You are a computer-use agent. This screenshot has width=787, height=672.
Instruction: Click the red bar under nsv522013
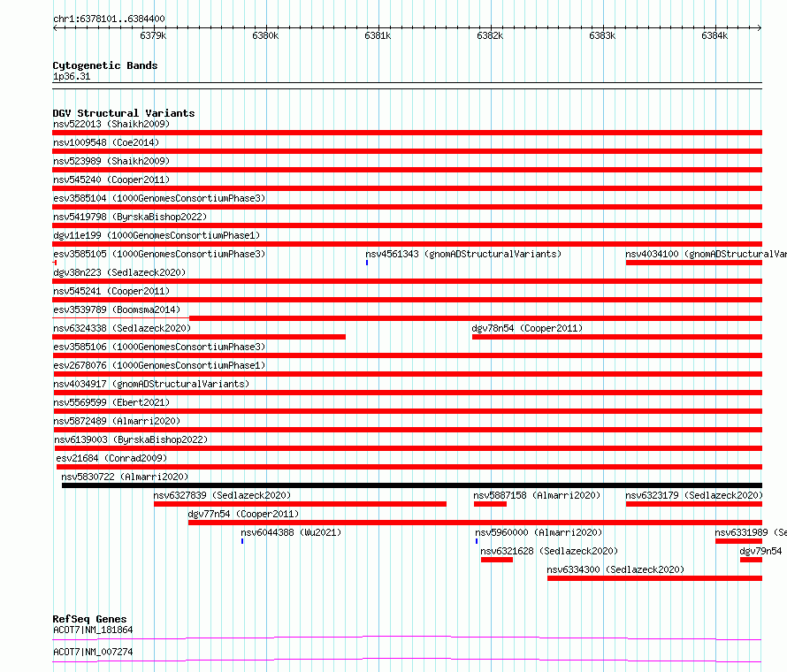click(407, 133)
